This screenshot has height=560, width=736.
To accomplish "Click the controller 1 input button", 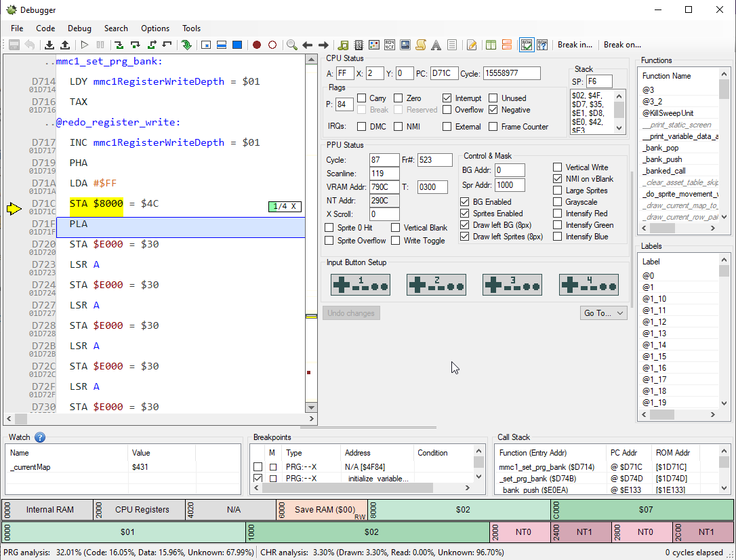I will tap(361, 285).
